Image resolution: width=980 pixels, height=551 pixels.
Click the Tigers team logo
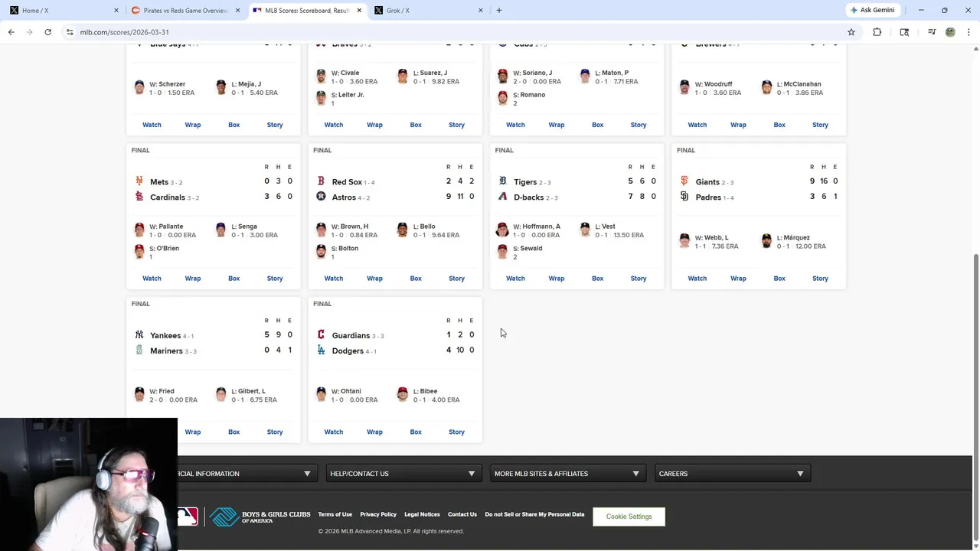[502, 181]
